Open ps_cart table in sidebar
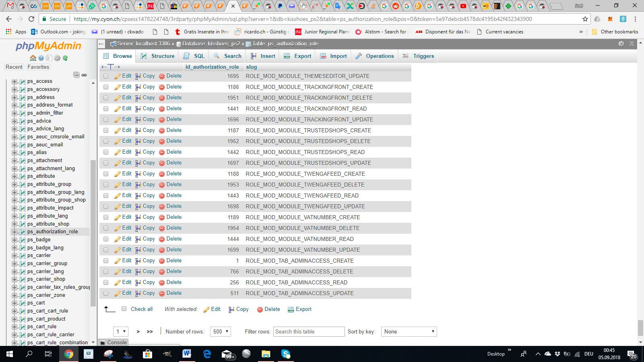The image size is (644, 362). click(x=36, y=303)
